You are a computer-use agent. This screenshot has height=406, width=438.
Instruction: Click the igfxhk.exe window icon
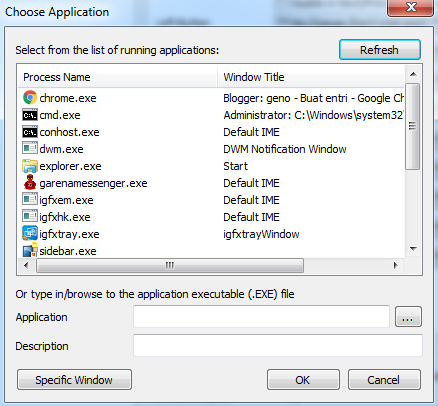click(x=30, y=217)
